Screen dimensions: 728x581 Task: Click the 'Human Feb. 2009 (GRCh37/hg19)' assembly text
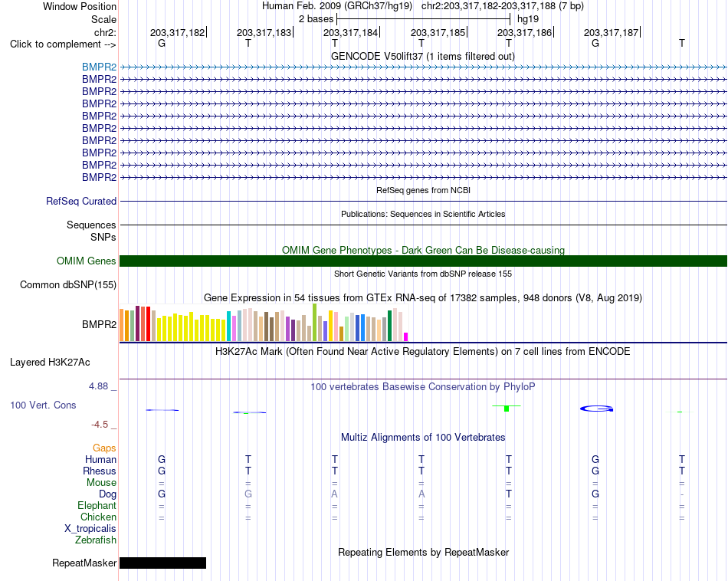[337, 6]
